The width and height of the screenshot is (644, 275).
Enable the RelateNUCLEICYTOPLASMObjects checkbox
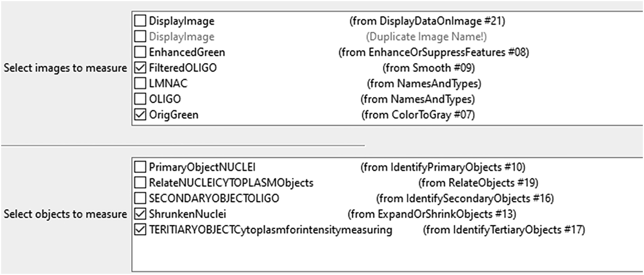pos(140,183)
